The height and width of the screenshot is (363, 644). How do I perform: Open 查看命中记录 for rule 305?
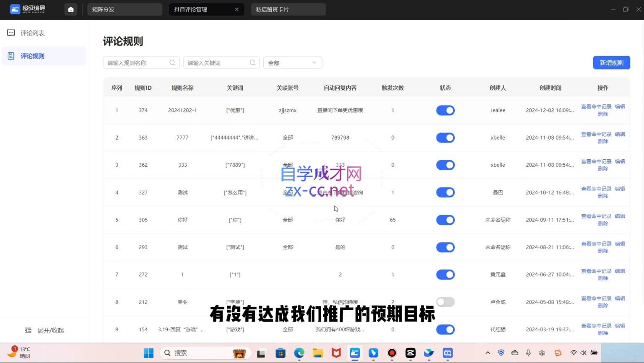pyautogui.click(x=596, y=216)
